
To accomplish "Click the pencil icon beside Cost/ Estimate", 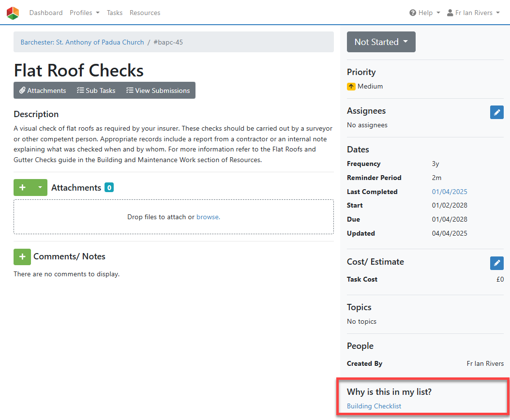I will [x=496, y=263].
